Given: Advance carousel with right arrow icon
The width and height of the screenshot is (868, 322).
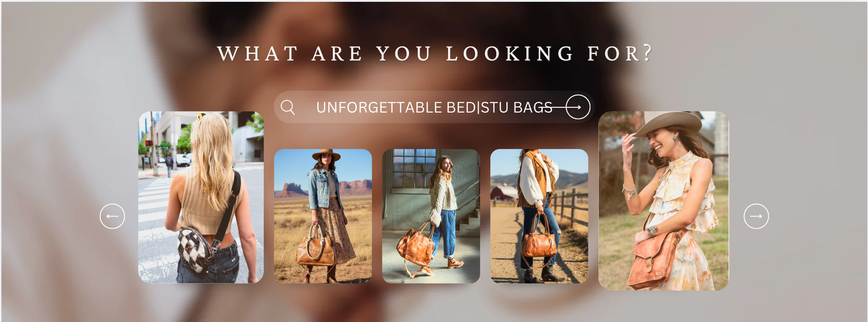Looking at the screenshot, I should pos(756,216).
